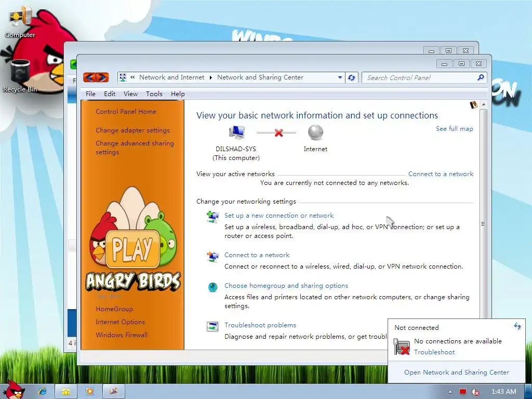This screenshot has width=532, height=399.
Task: Open the Help menu
Action: [178, 94]
